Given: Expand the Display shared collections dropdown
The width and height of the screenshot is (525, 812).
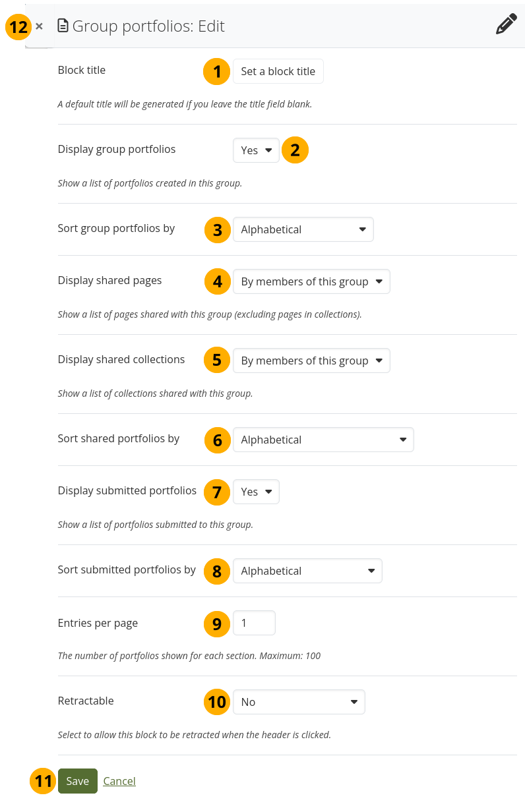Looking at the screenshot, I should pyautogui.click(x=311, y=361).
